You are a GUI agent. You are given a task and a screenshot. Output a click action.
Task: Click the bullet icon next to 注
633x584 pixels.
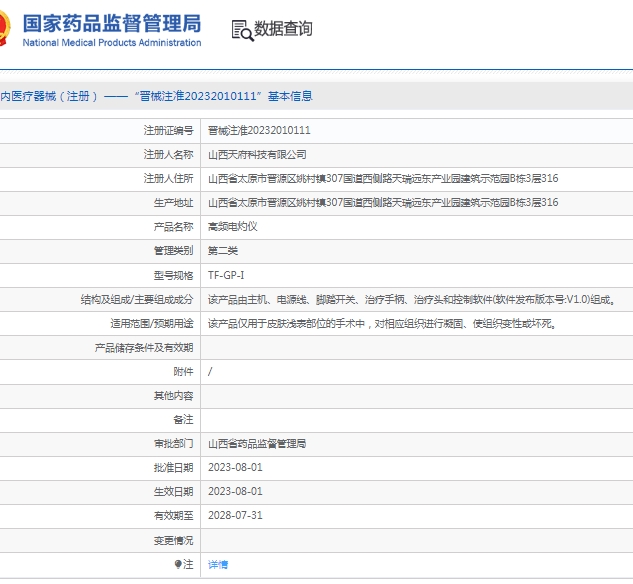click(178, 564)
